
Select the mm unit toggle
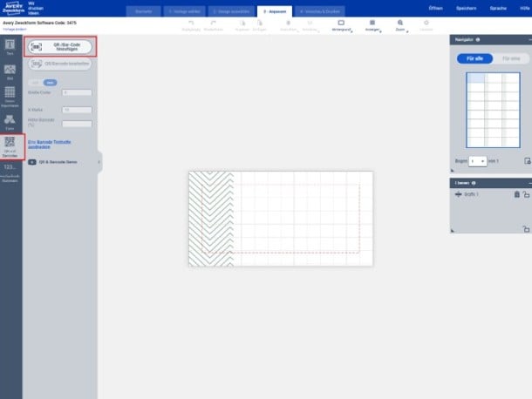50,83
